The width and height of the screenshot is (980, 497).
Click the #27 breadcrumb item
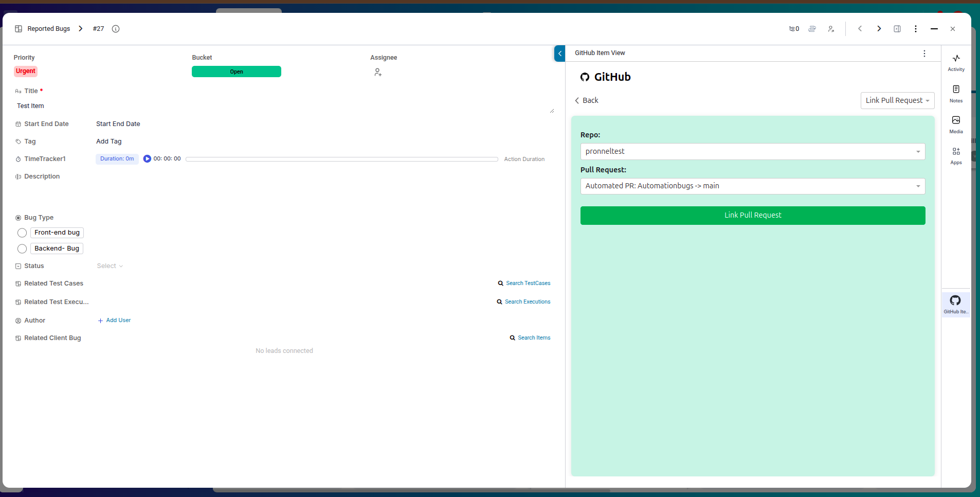coord(98,29)
